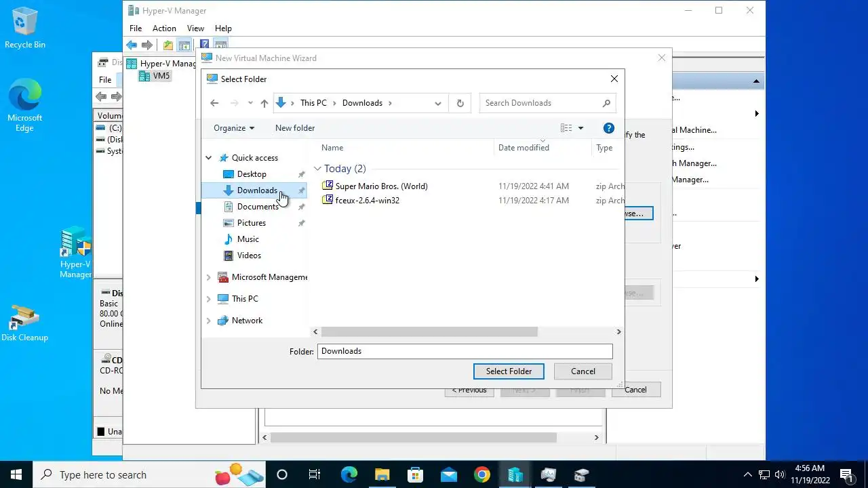Open the File menu in Hyper-V Manager

(136, 28)
